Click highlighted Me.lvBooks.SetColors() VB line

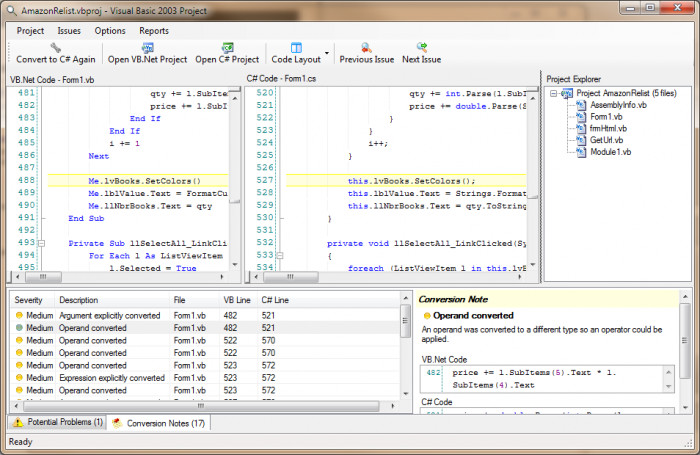tap(138, 180)
